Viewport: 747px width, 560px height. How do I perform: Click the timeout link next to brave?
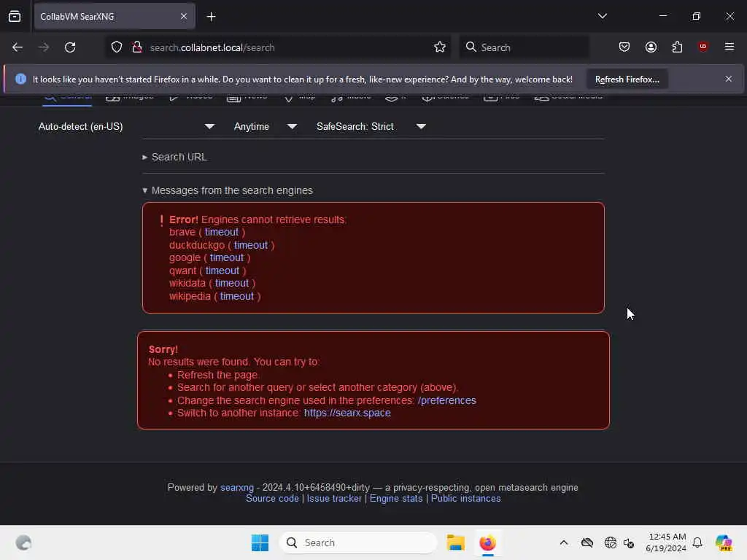click(222, 232)
